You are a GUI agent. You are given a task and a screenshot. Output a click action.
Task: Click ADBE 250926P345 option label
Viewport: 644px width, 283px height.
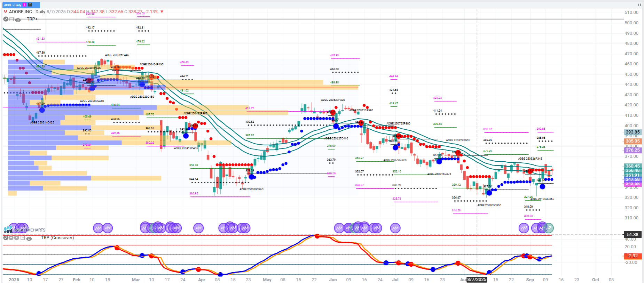530,159
